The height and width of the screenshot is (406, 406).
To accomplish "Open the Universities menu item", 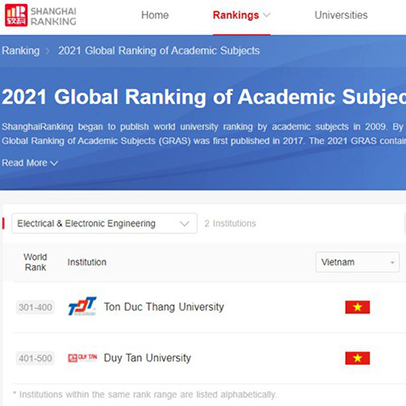I will (x=341, y=15).
